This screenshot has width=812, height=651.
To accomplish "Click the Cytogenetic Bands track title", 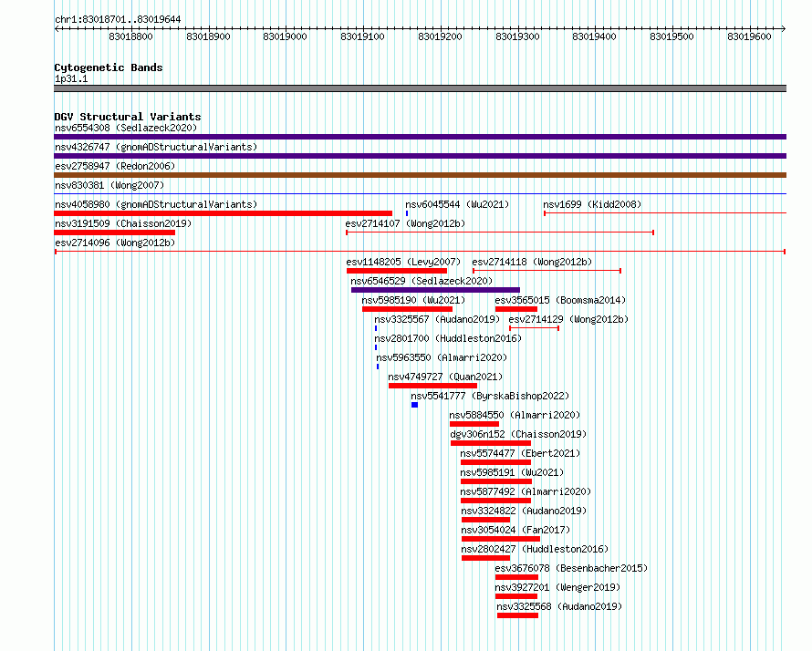I will 109,67.
